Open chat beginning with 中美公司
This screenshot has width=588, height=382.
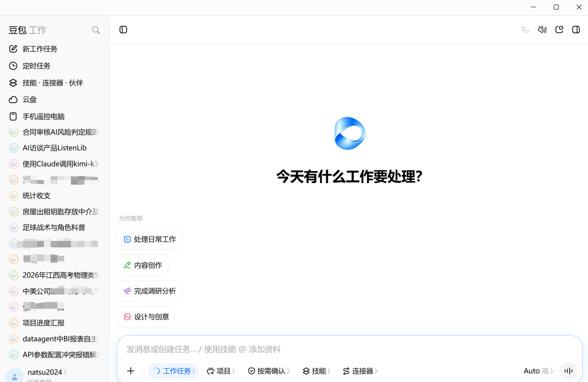click(54, 291)
